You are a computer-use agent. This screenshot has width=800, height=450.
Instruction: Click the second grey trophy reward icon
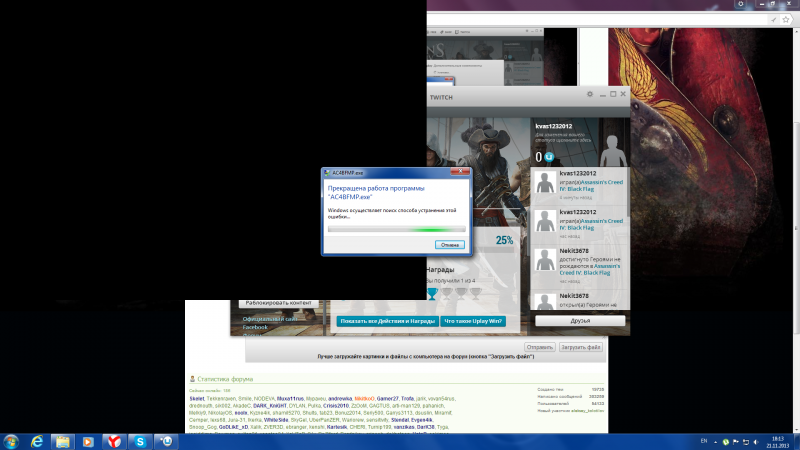[x=461, y=293]
